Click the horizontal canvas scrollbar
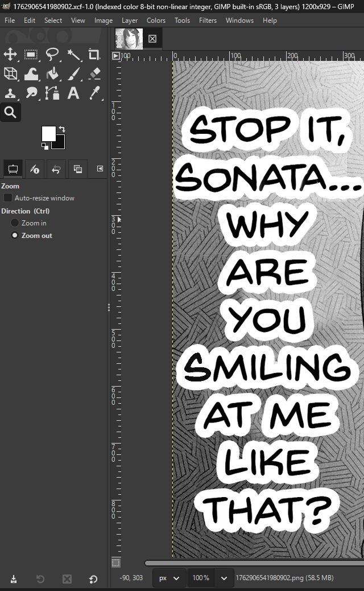The image size is (364, 591). [254, 563]
